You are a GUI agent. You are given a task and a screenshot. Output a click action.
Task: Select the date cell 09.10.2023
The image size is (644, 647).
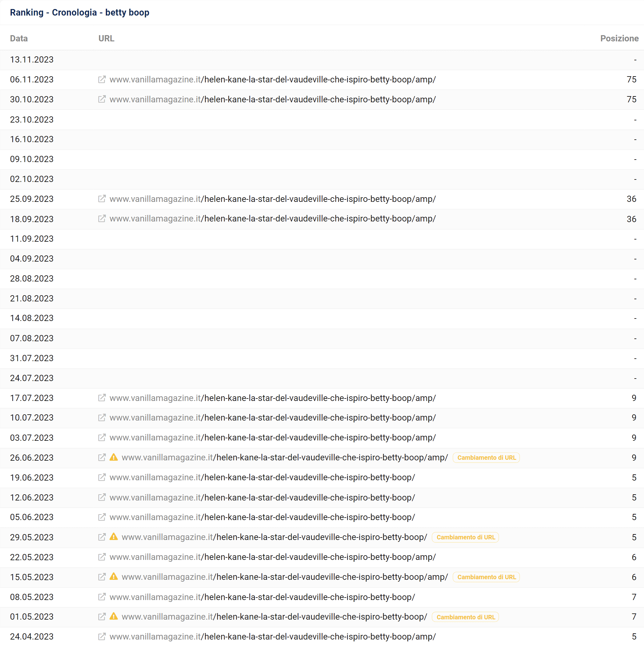32,159
